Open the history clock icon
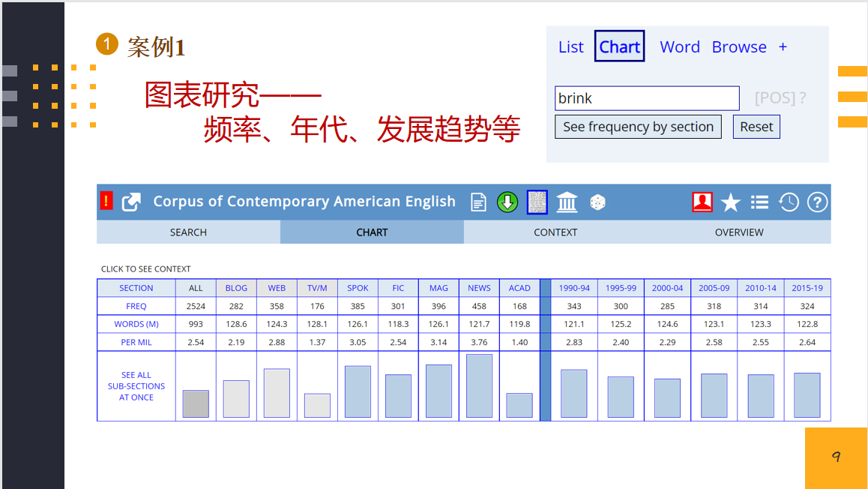The image size is (868, 489). coord(789,202)
